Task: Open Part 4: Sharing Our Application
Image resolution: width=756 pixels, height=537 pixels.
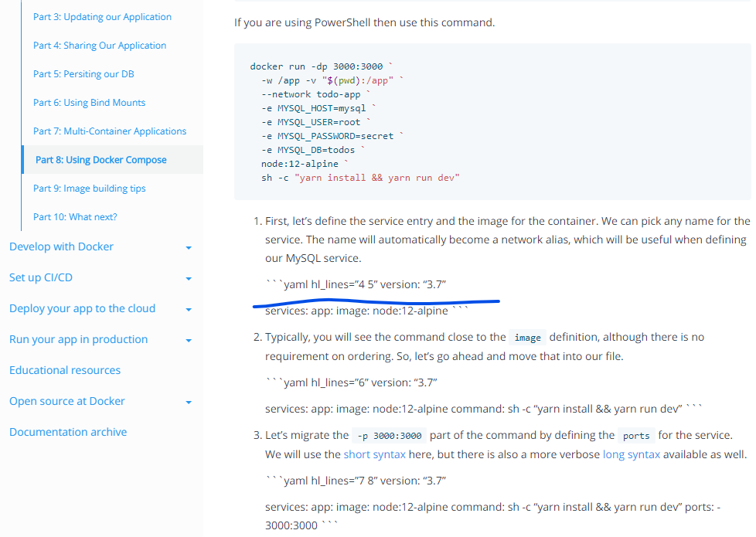Action: point(100,46)
